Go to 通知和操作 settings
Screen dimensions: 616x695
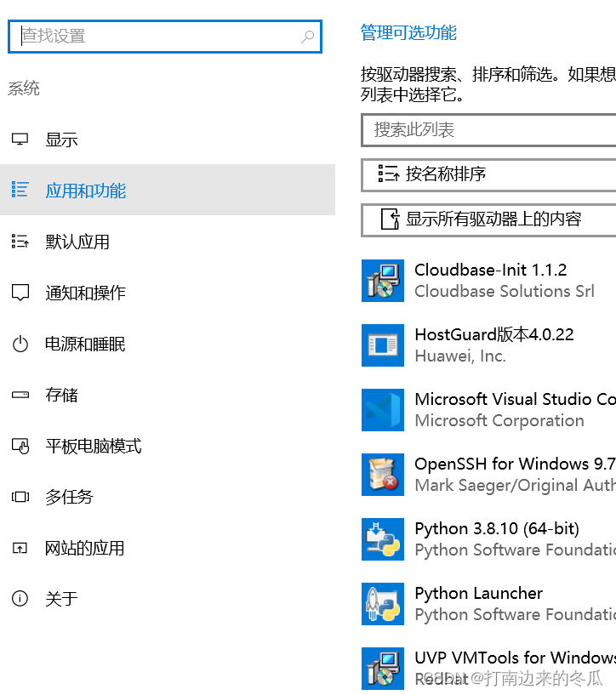click(168, 293)
